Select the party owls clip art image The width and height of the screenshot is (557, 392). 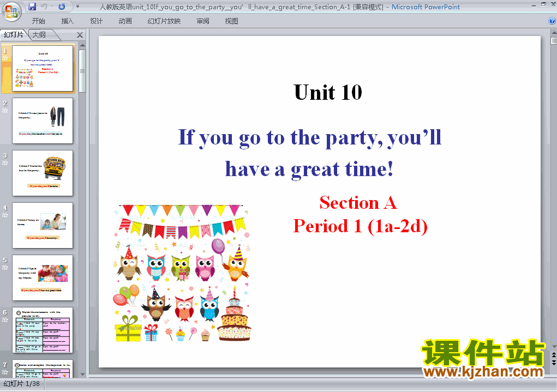coord(183,273)
